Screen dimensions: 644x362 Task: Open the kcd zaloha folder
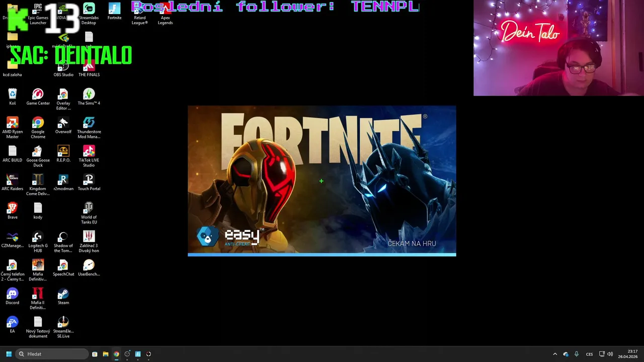tap(13, 69)
